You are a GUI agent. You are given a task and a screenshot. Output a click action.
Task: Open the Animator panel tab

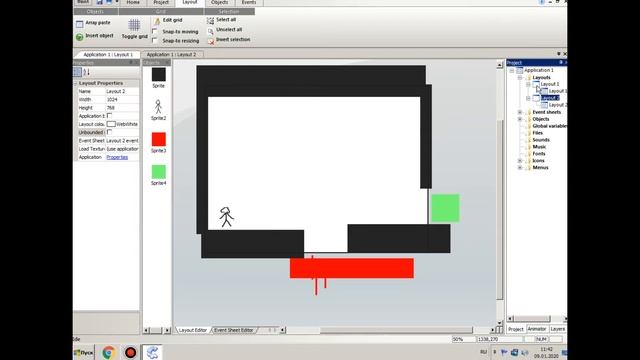[536, 329]
